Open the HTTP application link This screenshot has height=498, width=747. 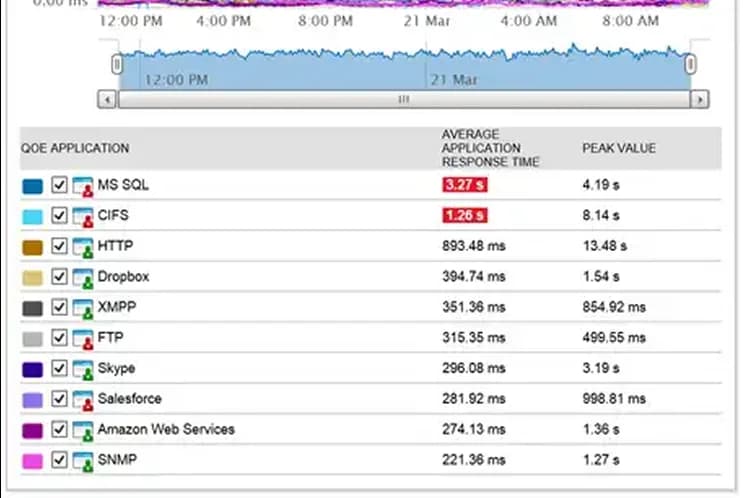pos(115,246)
